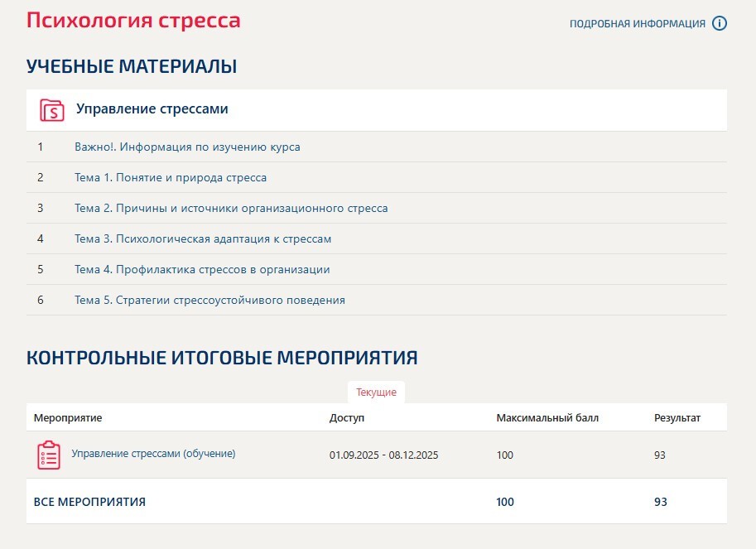Click the Максимальный балл column header
Viewport: 756px width, 549px height.
coord(547,418)
